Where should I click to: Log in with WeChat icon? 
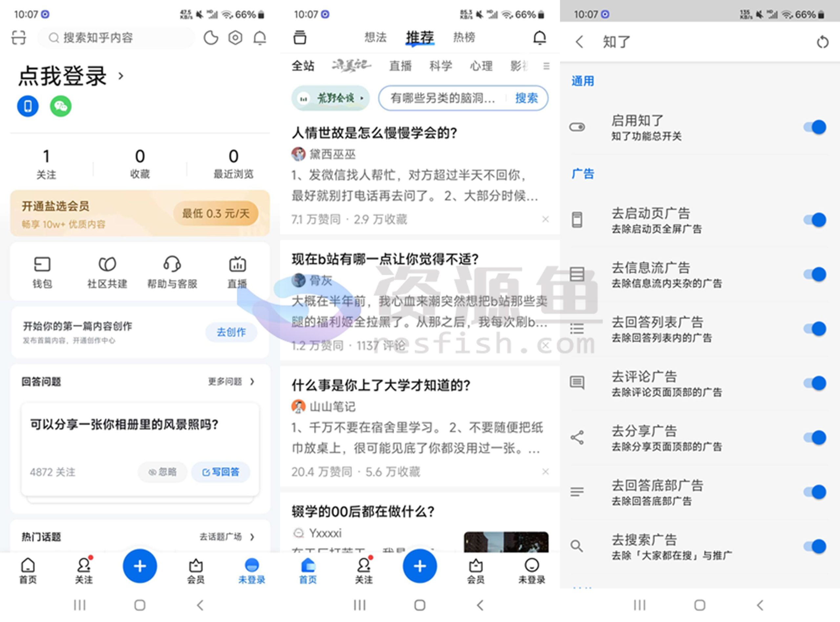(x=61, y=106)
